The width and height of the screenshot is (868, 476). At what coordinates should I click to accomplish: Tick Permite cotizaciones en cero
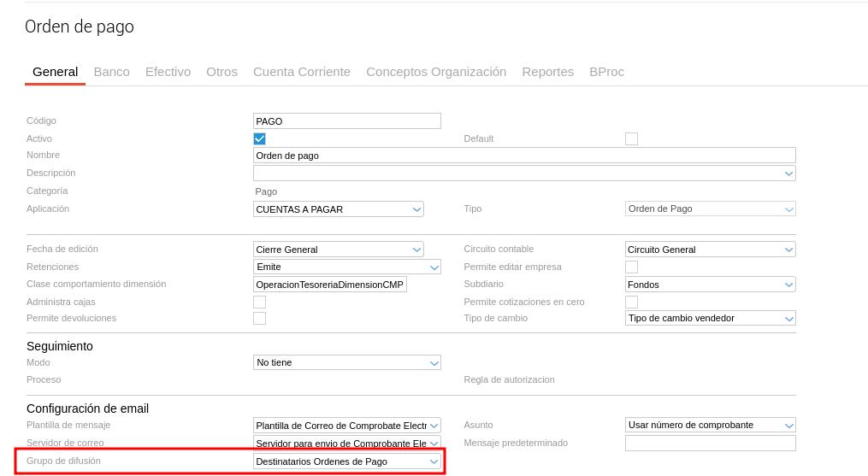point(631,302)
